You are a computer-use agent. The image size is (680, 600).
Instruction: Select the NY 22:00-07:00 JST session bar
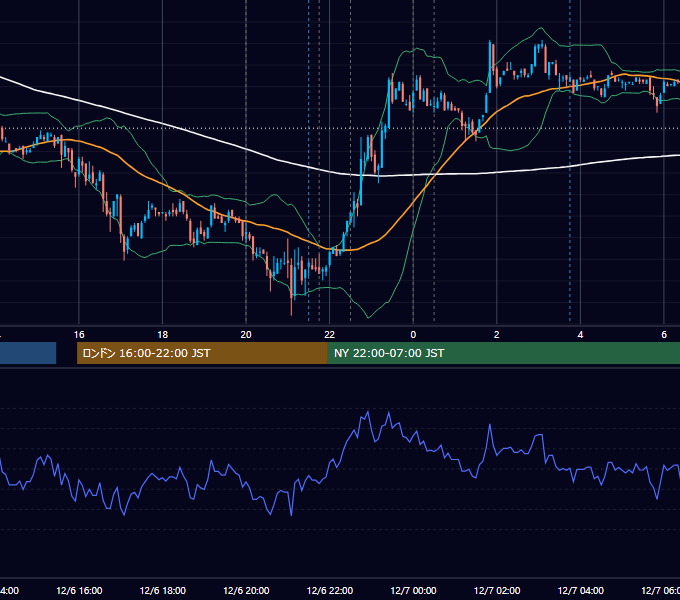[503, 353]
